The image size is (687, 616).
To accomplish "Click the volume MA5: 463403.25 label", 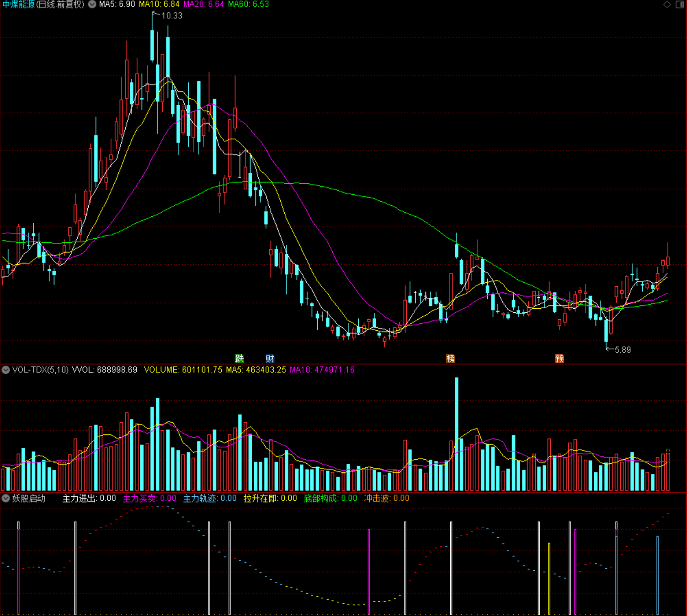I will pyautogui.click(x=256, y=370).
